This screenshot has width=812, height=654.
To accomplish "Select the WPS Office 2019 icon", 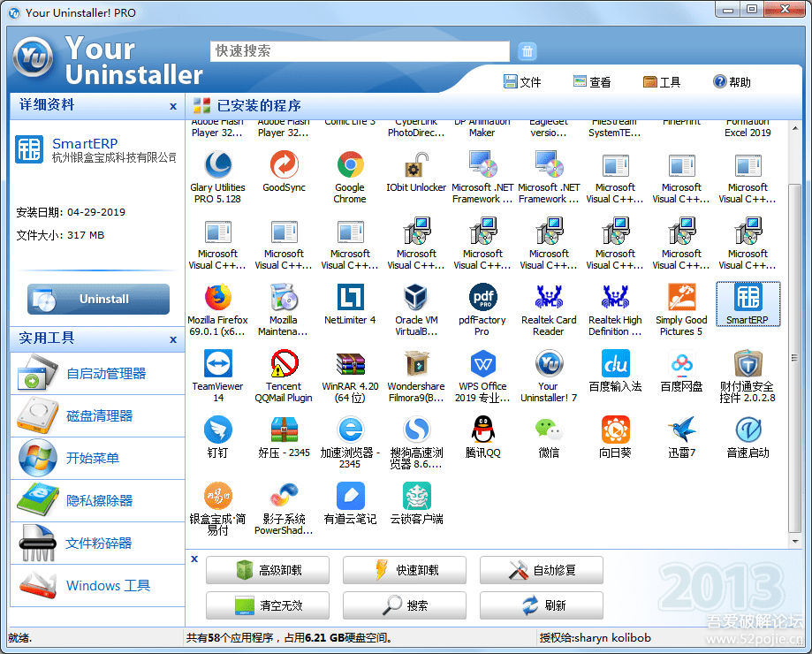I will pos(482,363).
